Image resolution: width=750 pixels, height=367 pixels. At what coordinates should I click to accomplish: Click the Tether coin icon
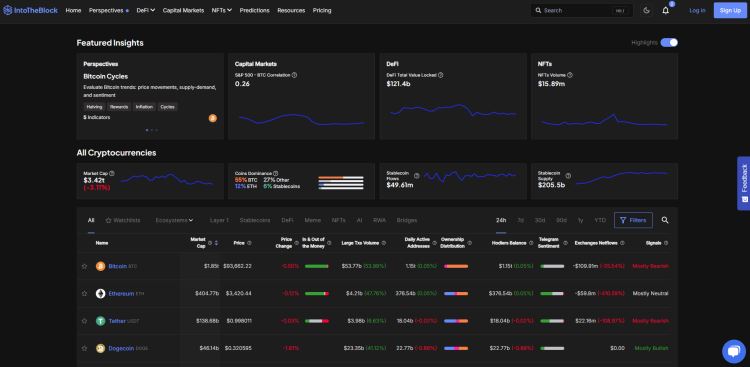100,321
